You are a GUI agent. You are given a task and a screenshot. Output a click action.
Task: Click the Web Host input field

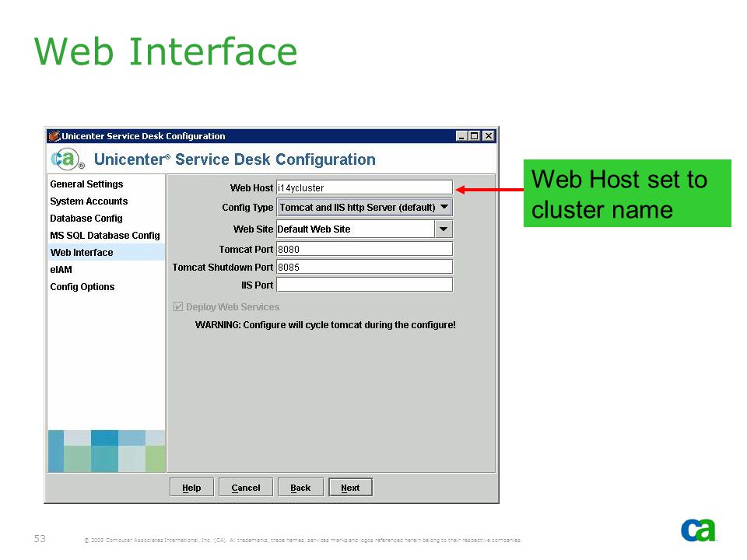364,187
